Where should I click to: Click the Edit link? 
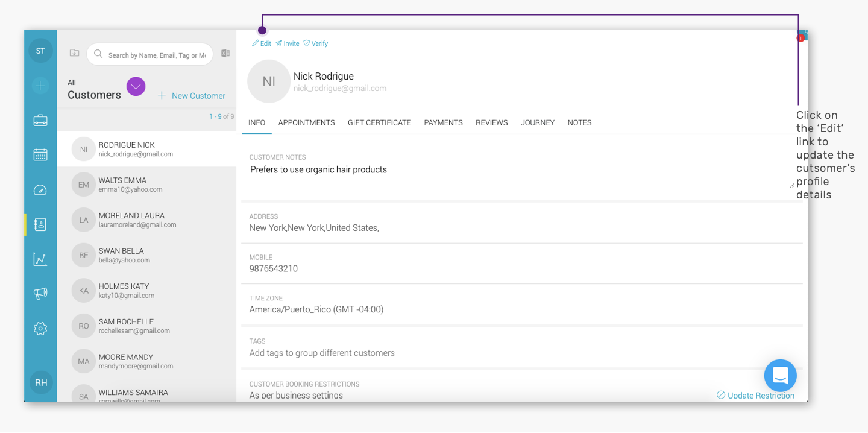(262, 43)
